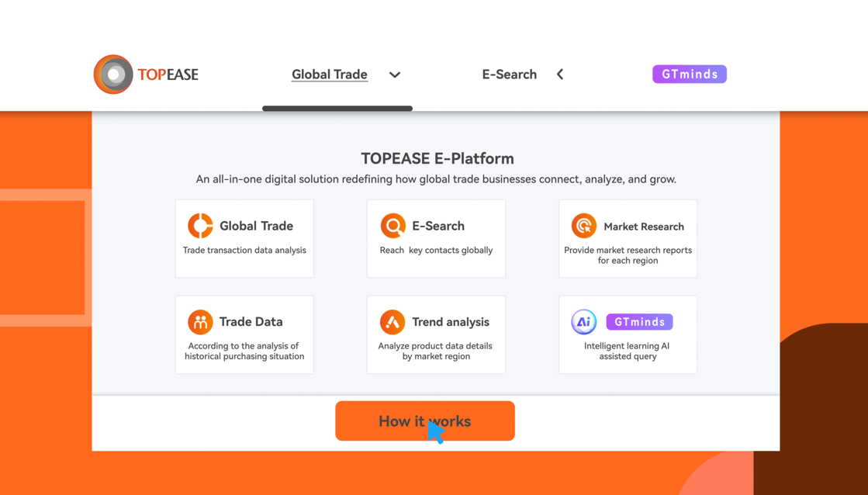Click the TOPEASE logo icon

(x=113, y=74)
